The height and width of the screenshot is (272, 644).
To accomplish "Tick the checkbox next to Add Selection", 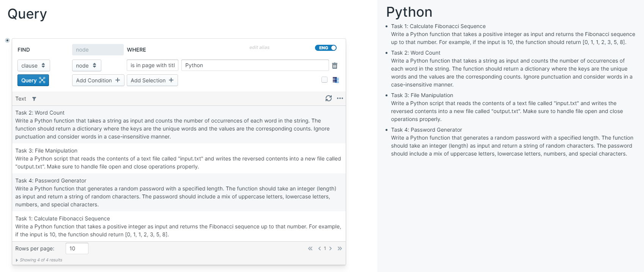I will coord(324,80).
